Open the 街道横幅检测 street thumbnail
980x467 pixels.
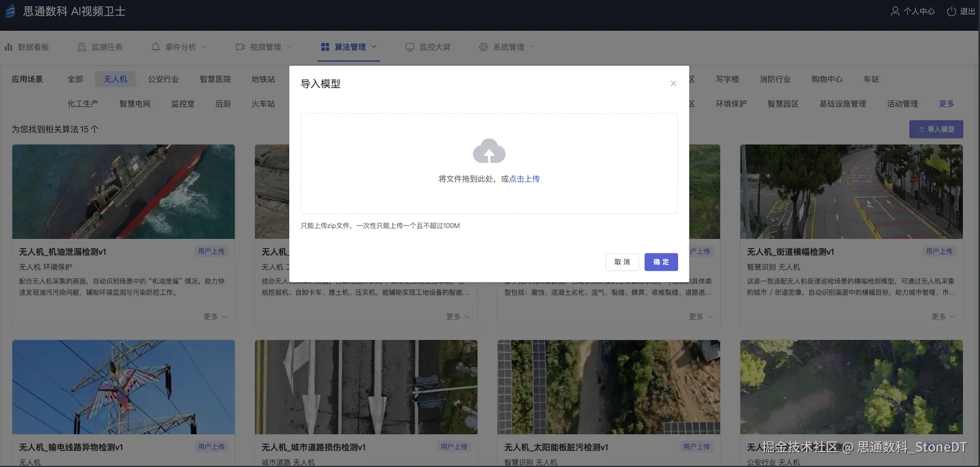(851, 192)
